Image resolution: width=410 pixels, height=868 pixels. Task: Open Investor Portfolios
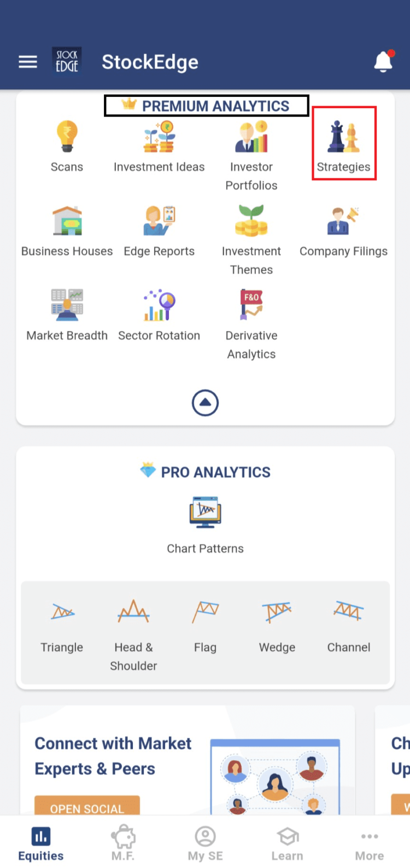click(x=251, y=137)
